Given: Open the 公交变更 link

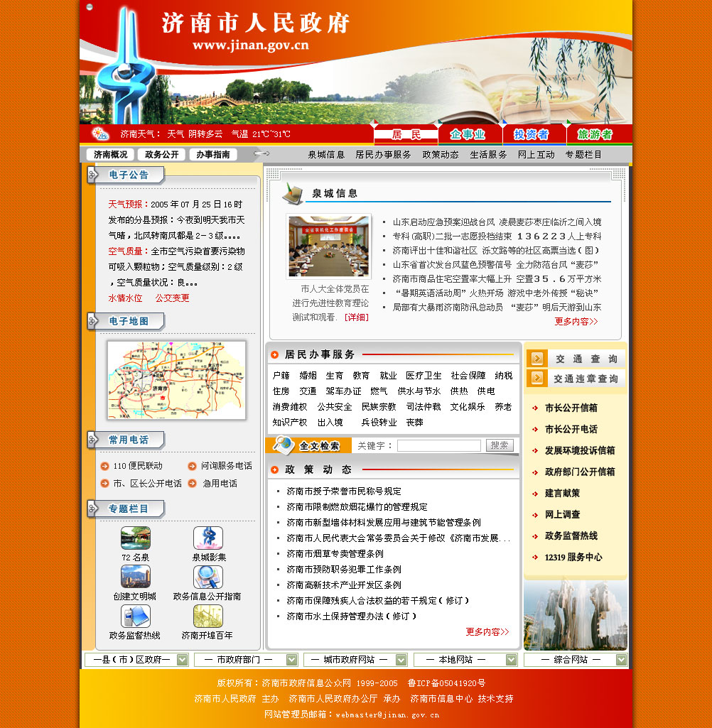Looking at the screenshot, I should point(173,298).
